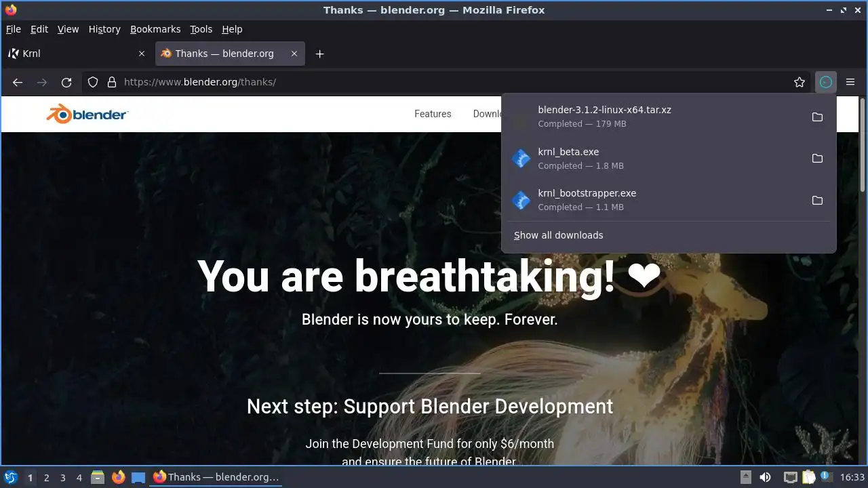868x488 pixels.
Task: Click the Thanks — blender.org taskbar window button
Action: (216, 477)
